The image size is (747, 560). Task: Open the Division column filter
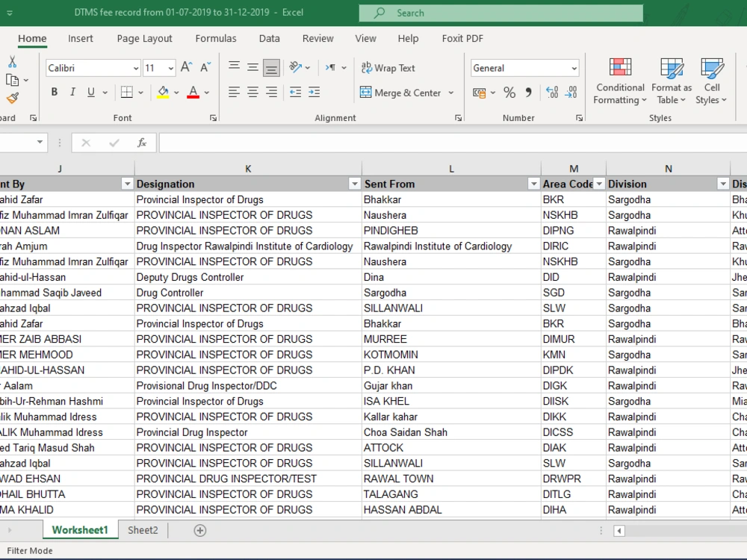click(722, 183)
